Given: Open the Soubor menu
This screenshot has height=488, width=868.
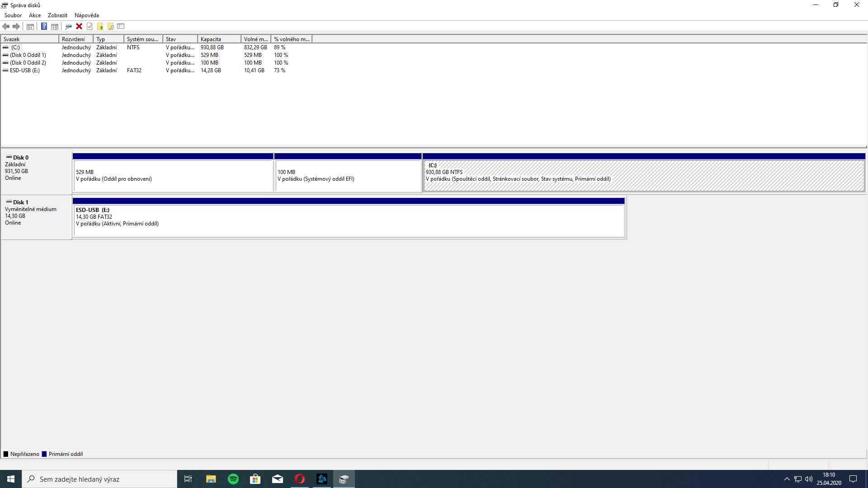Looking at the screenshot, I should [x=13, y=15].
